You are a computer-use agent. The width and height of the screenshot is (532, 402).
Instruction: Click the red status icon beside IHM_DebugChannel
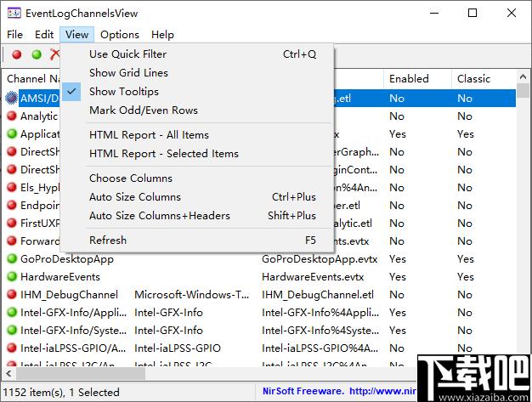(12, 294)
